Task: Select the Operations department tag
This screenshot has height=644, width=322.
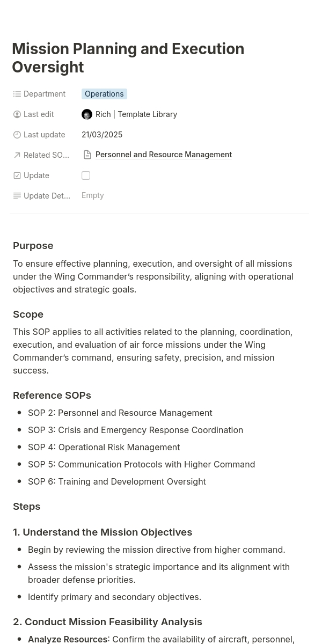Action: pyautogui.click(x=104, y=94)
